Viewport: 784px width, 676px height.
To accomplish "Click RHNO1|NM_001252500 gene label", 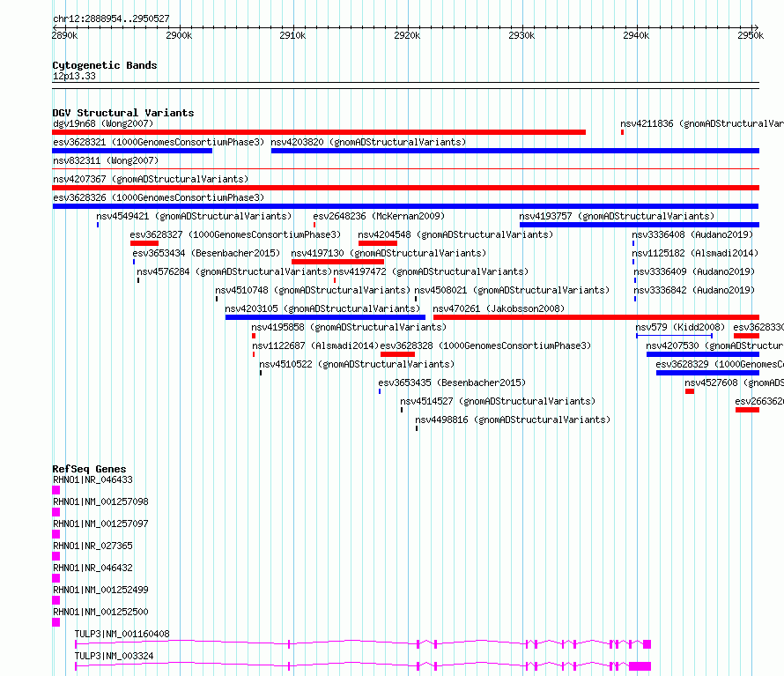I will [100, 612].
